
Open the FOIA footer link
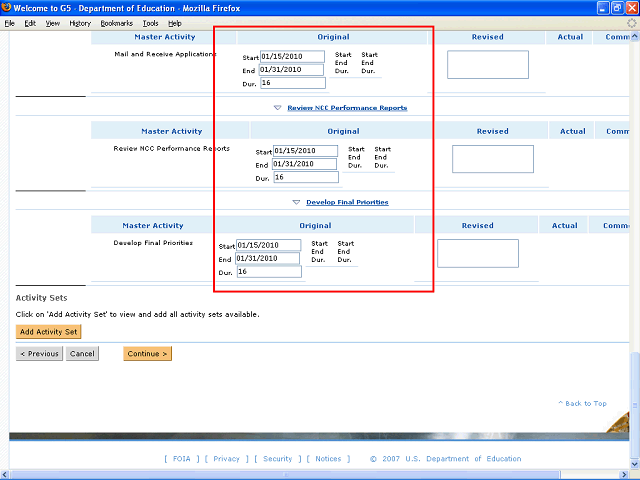[x=182, y=459]
